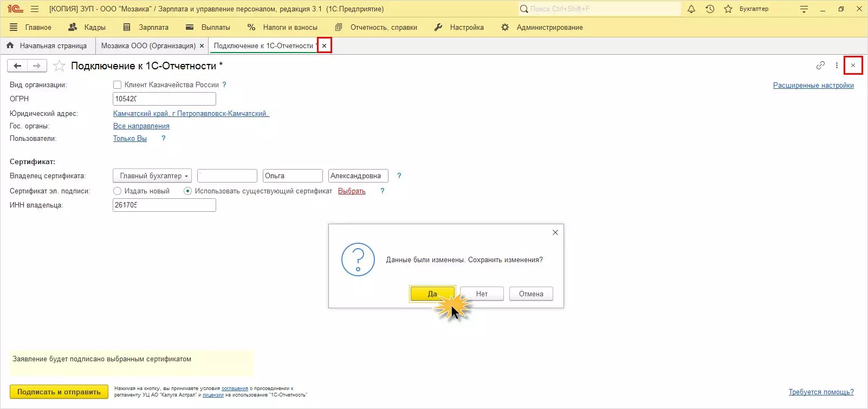Image resolution: width=868 pixels, height=409 pixels.
Task: Open the form's three-dot more menu
Action: pyautogui.click(x=837, y=66)
